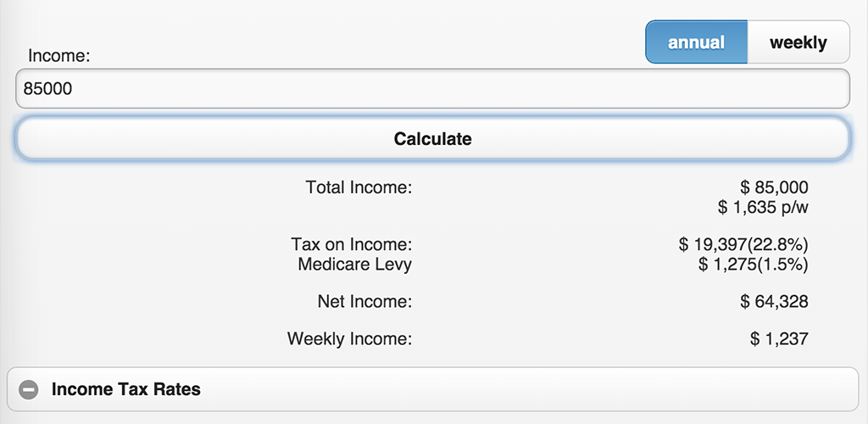Click the Net Income label
Screen dimensions: 868x424
pyautogui.click(x=364, y=301)
